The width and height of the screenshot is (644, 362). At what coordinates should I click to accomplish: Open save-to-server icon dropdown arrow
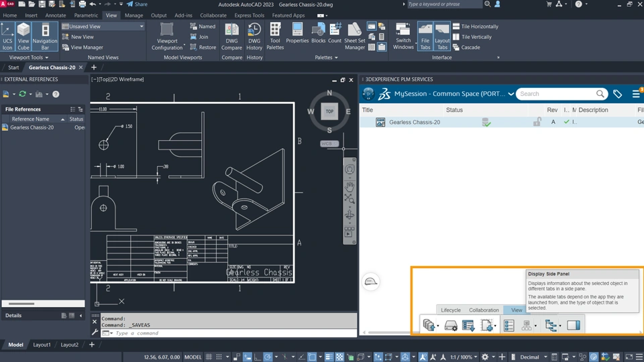pyautogui.click(x=438, y=326)
